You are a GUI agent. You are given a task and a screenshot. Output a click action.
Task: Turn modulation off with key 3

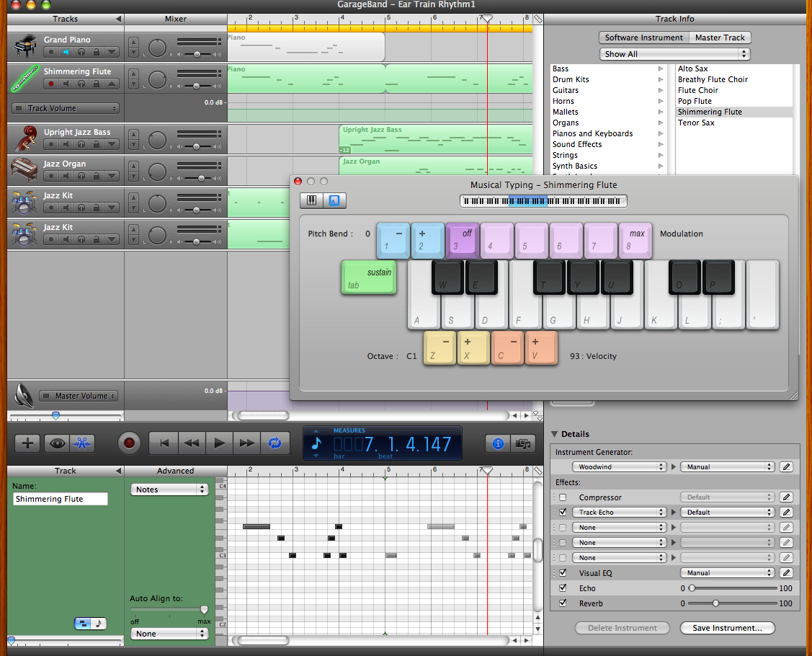click(x=463, y=241)
